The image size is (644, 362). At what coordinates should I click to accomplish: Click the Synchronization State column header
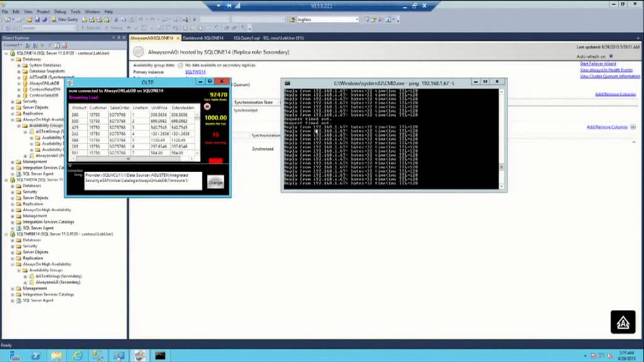(x=253, y=102)
